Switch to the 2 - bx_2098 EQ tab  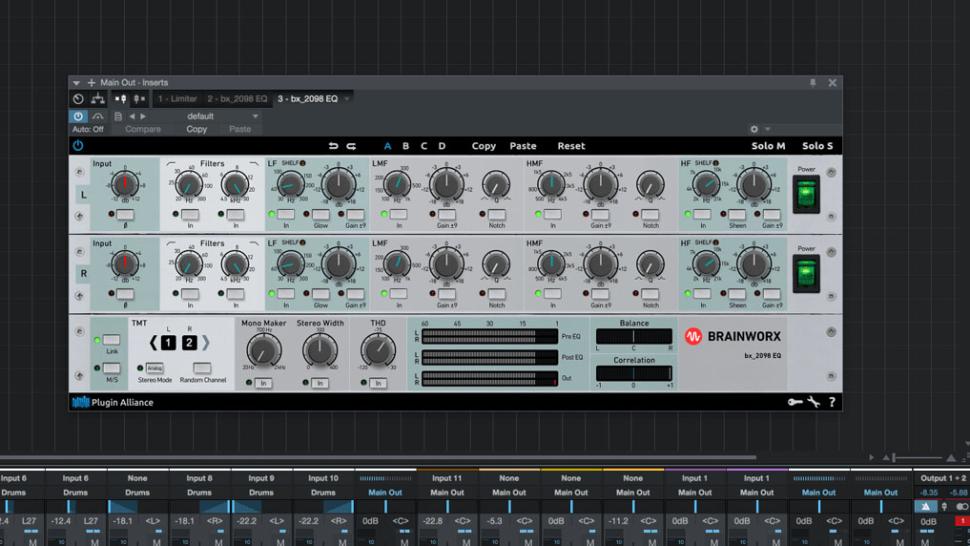(237, 98)
